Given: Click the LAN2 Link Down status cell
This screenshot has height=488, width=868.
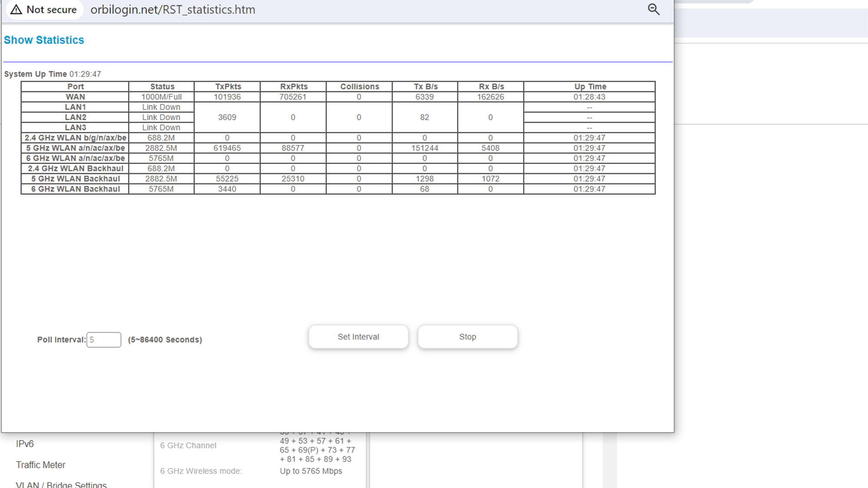Looking at the screenshot, I should tap(161, 117).
